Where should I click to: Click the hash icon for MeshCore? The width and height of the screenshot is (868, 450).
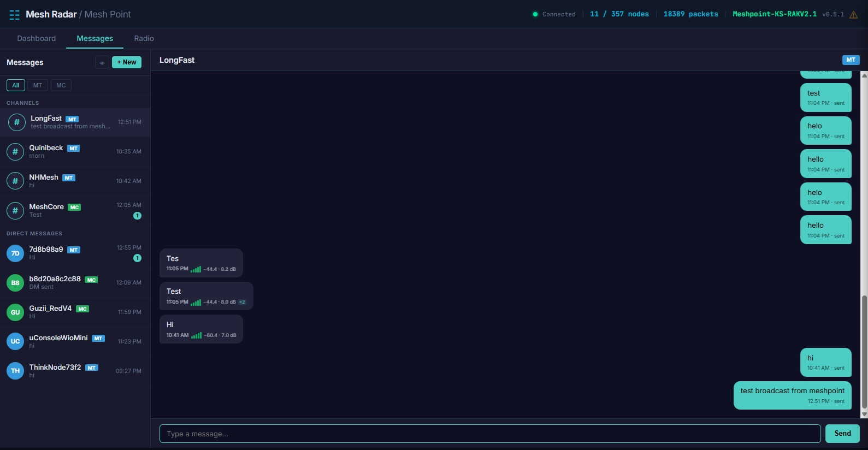point(15,211)
